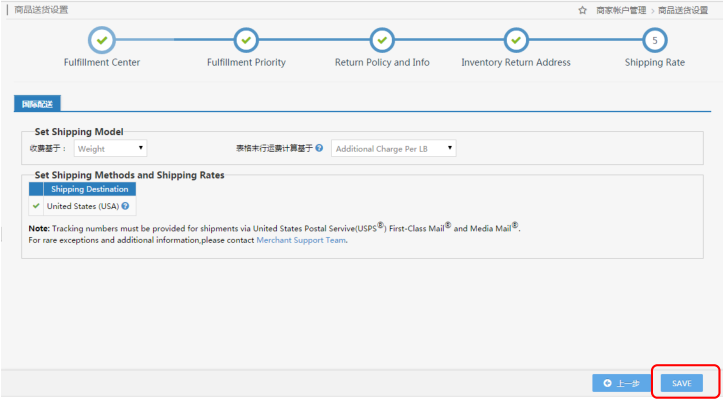Click the Shipping Rate step label

click(x=655, y=62)
